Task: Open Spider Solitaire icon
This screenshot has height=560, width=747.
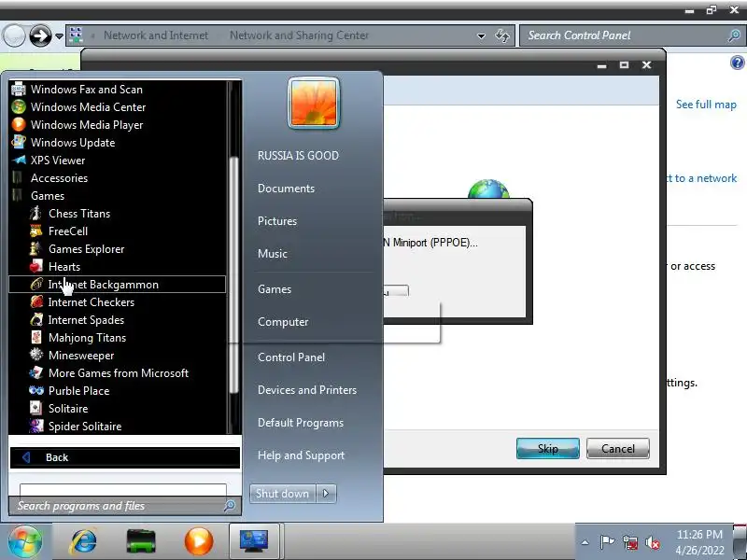Action: click(x=36, y=426)
